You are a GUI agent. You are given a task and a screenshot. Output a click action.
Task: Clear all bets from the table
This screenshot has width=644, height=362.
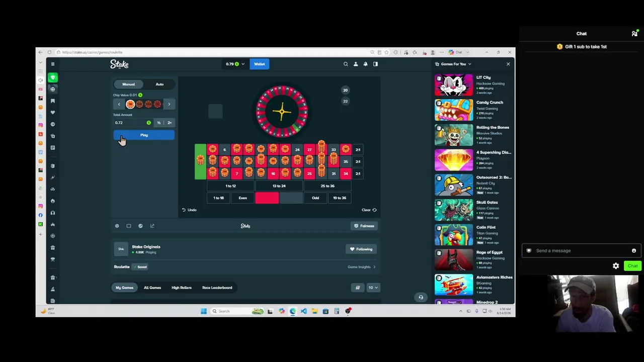pyautogui.click(x=369, y=210)
